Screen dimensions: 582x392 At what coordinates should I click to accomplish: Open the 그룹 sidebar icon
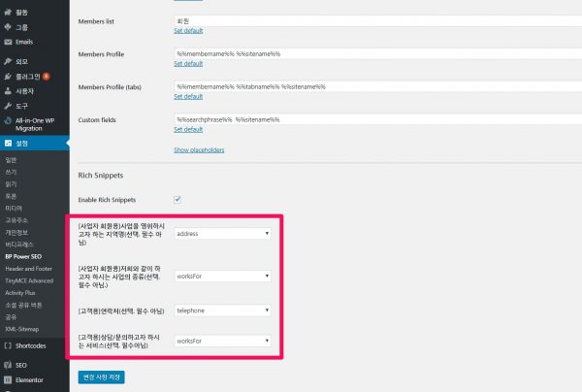point(8,27)
